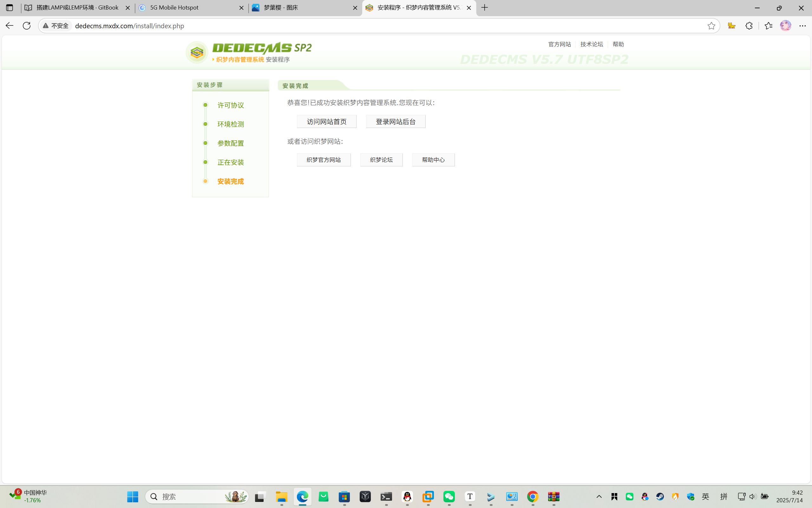
Task: Expand hidden system tray icons
Action: click(599, 497)
